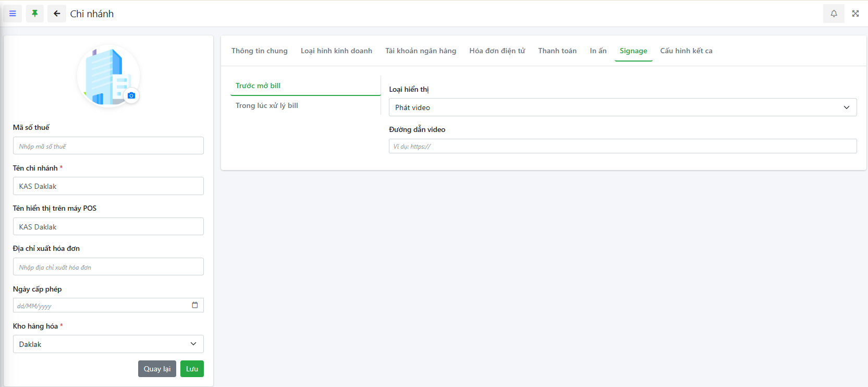This screenshot has height=387, width=868.
Task: Click the green pin icon
Action: [x=35, y=14]
